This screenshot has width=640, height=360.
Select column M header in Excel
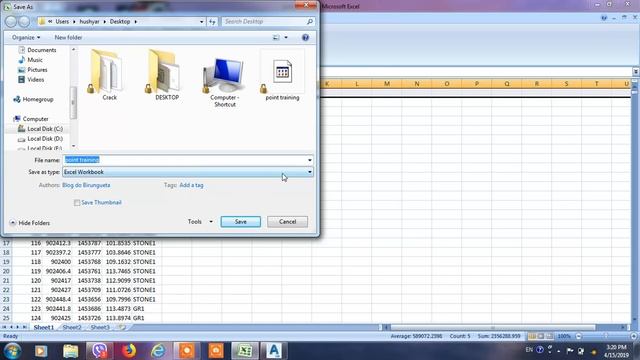pyautogui.click(x=387, y=84)
